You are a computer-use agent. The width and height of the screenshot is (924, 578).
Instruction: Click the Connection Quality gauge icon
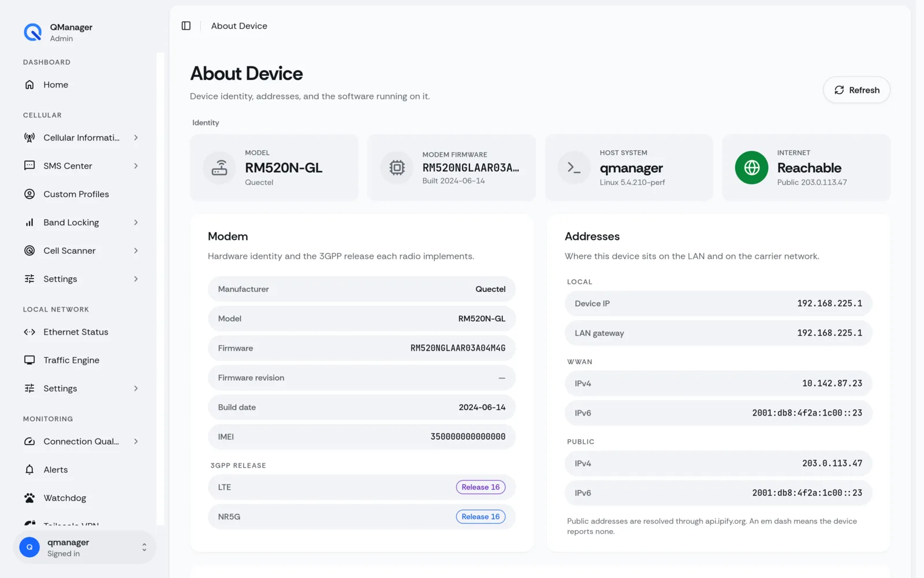click(29, 442)
